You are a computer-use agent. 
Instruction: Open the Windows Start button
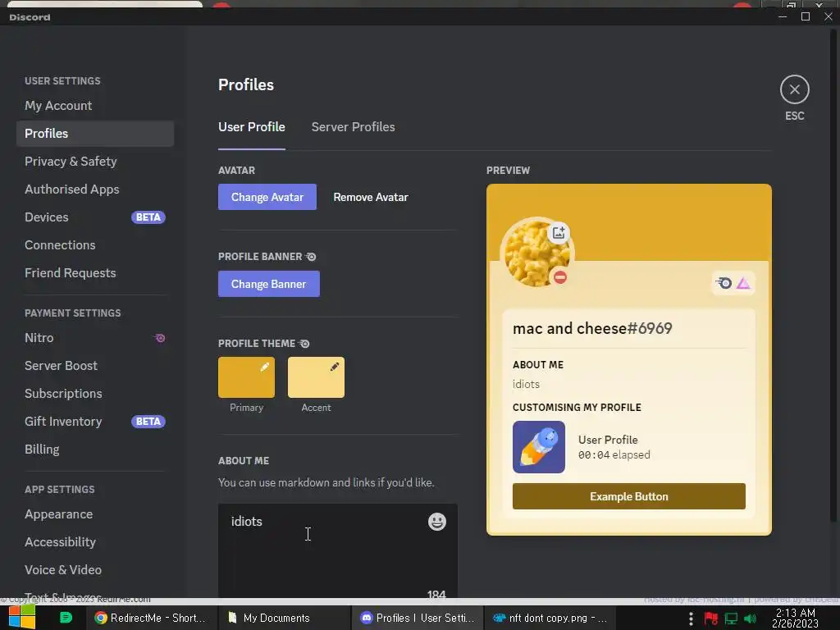point(21,618)
